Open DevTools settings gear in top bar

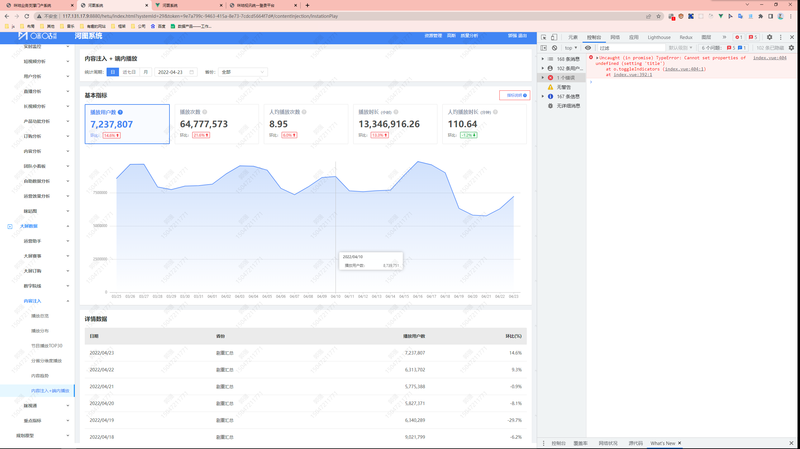click(769, 37)
